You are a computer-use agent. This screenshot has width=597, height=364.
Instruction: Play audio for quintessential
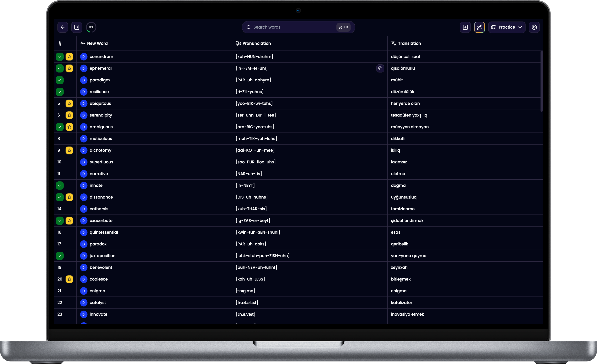[84, 232]
